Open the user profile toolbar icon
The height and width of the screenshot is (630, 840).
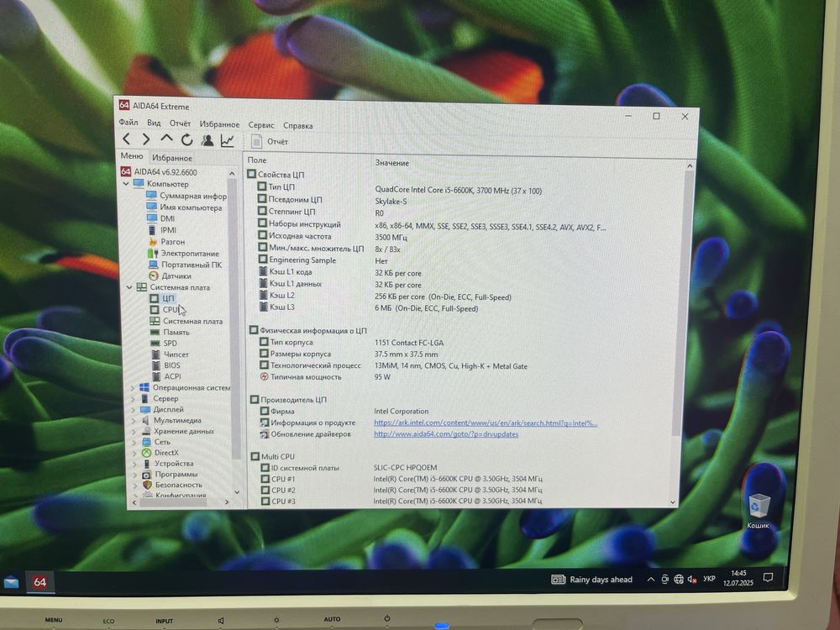point(207,140)
